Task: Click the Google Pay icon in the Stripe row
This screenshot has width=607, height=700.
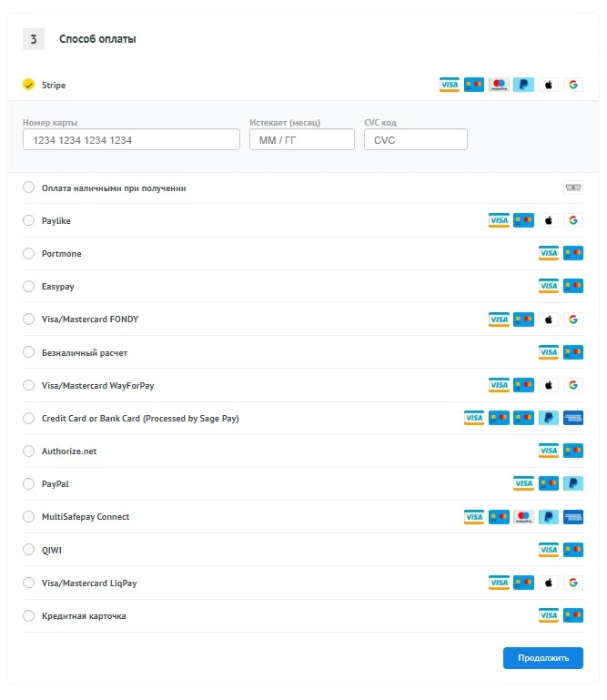Action: point(572,85)
